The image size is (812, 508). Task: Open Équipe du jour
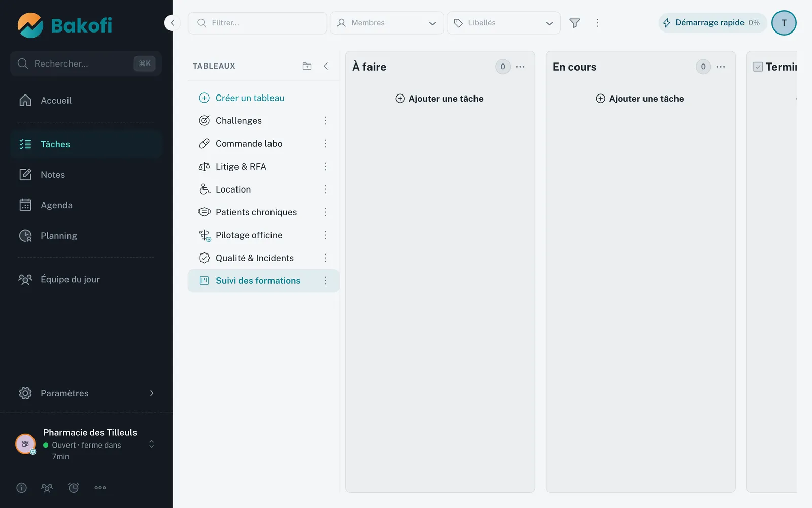coord(86,279)
